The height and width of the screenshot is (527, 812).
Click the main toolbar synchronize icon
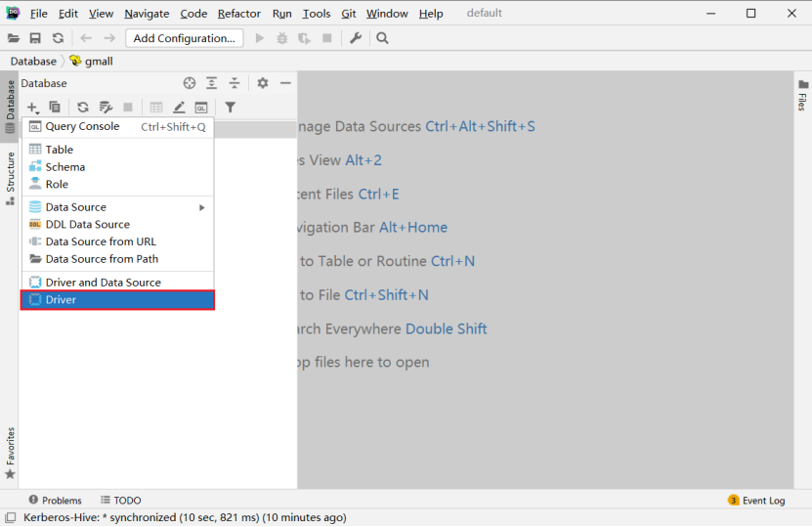[x=58, y=38]
